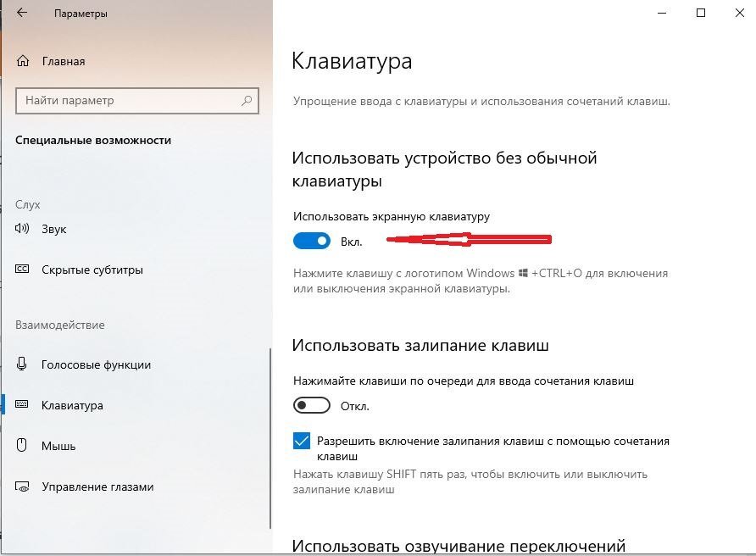
Task: Focus the Найти параметр search field
Action: (137, 101)
